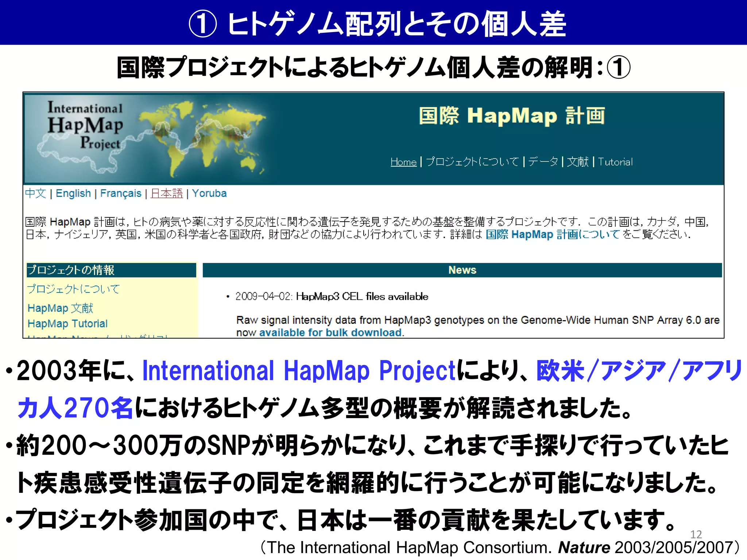Open the 文献 navigation link
The width and height of the screenshot is (747, 560).
(x=577, y=162)
